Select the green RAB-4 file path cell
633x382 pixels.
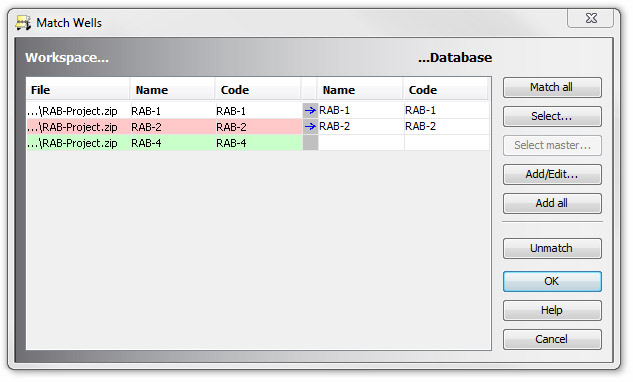pos(78,143)
